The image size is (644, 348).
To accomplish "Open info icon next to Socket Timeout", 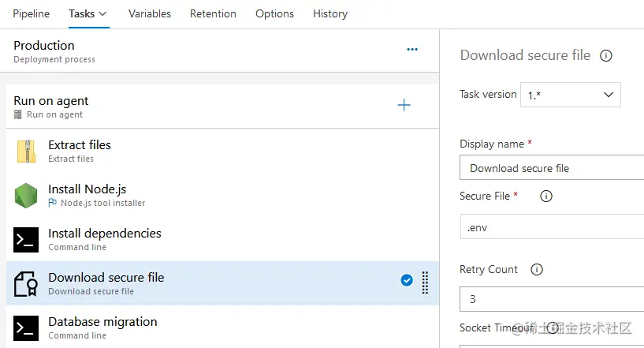I will (553, 327).
